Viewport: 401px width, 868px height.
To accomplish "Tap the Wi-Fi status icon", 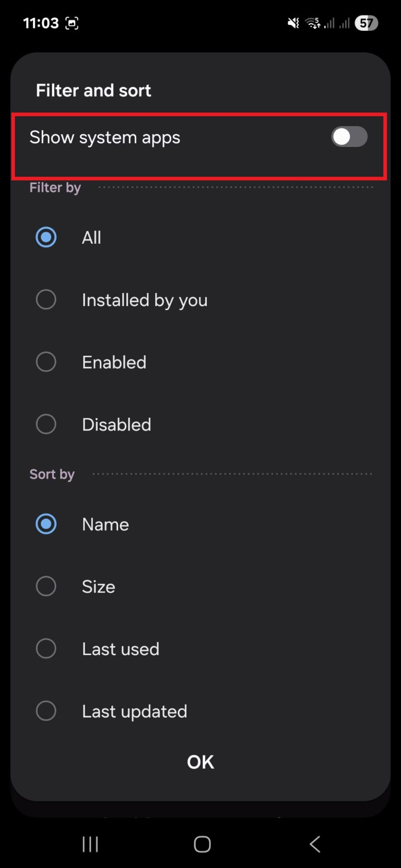I will point(312,23).
